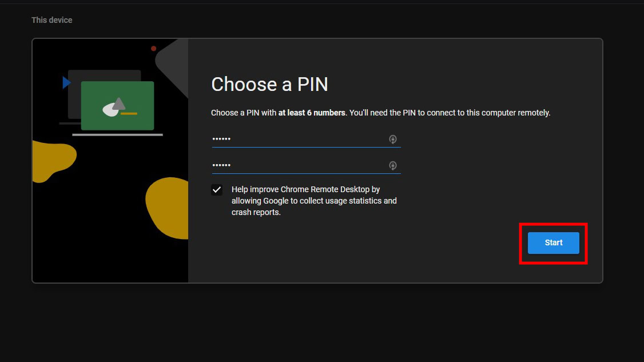Click the key icon in the confirm PIN field

(393, 166)
